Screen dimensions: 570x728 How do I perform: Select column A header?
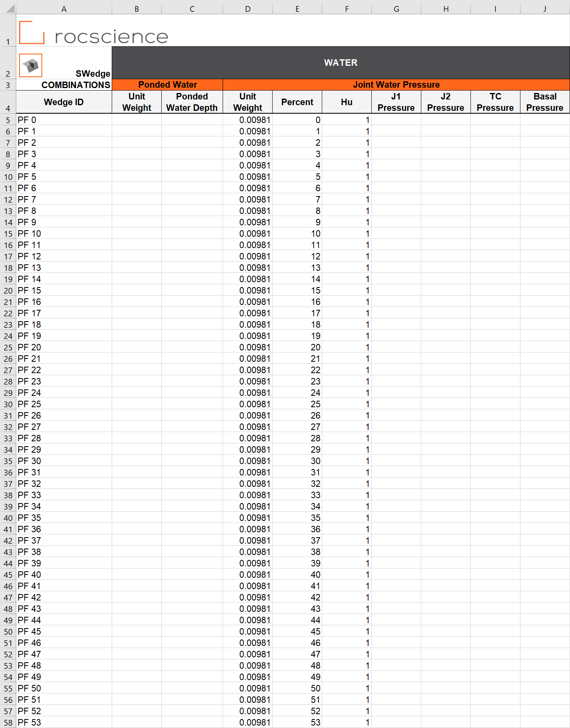(64, 9)
